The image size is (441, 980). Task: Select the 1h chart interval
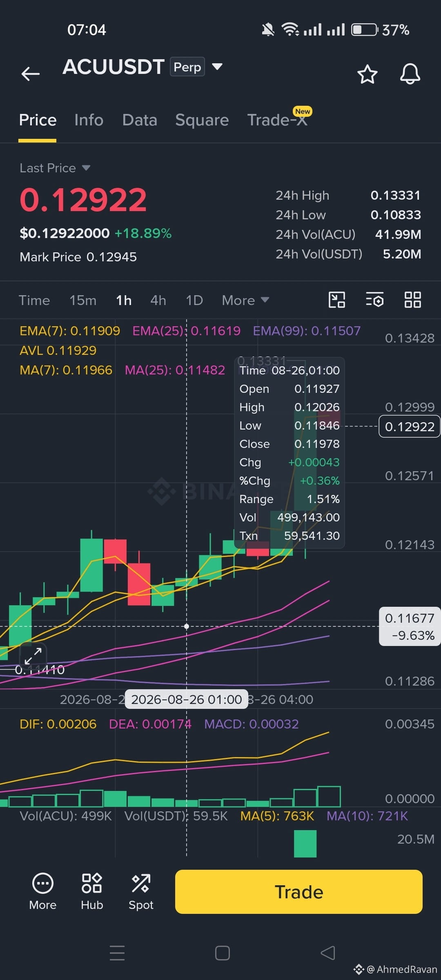point(124,300)
